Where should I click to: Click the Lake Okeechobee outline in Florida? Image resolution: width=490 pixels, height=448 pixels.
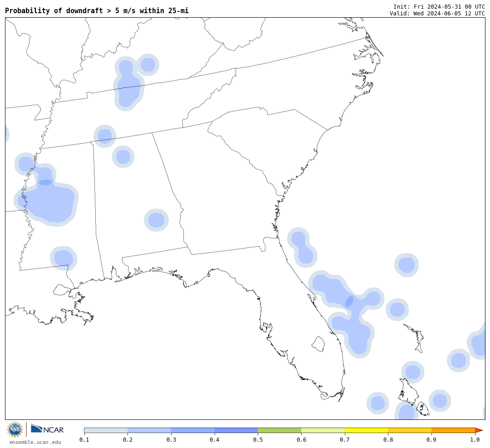(x=318, y=344)
